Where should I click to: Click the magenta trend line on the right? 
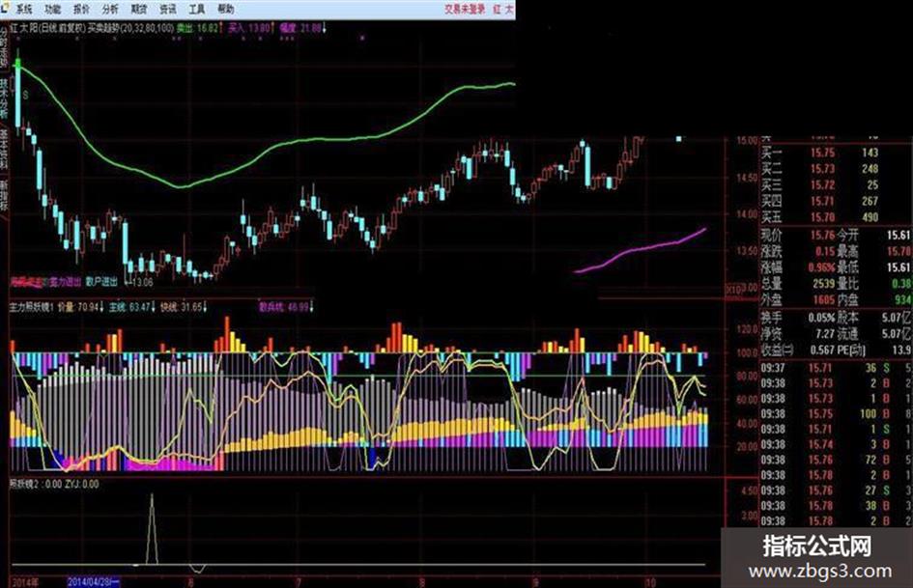tap(641, 250)
